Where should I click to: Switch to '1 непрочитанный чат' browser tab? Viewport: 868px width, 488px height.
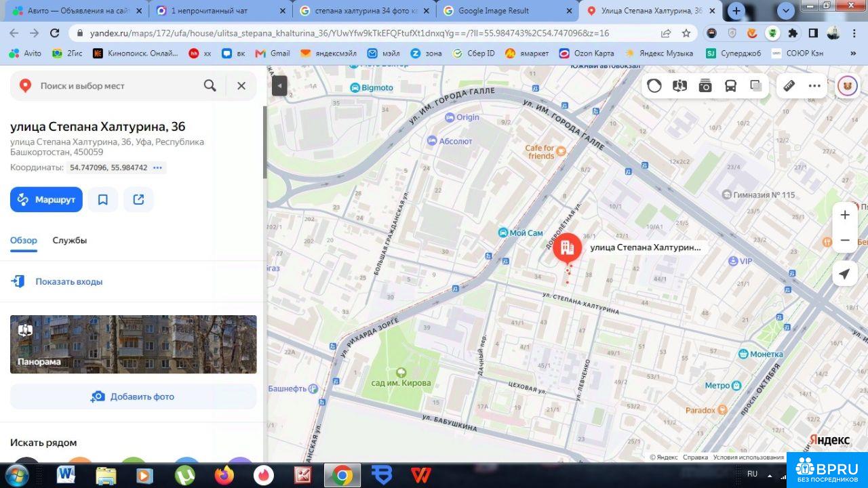pos(221,11)
